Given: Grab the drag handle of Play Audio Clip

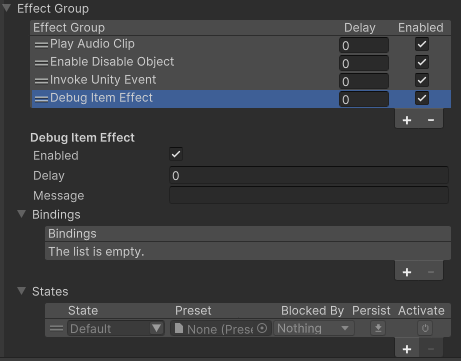Looking at the screenshot, I should click(41, 44).
